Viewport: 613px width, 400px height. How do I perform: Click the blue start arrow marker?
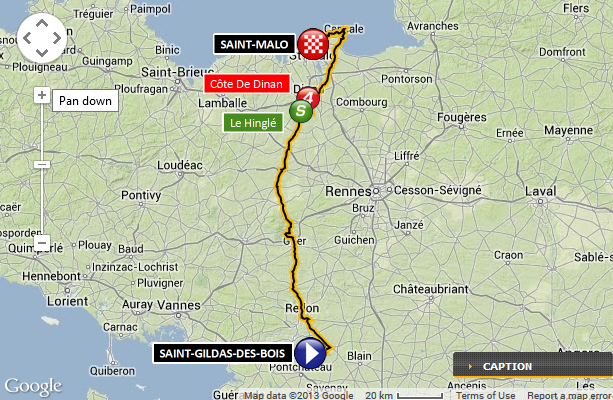(310, 353)
